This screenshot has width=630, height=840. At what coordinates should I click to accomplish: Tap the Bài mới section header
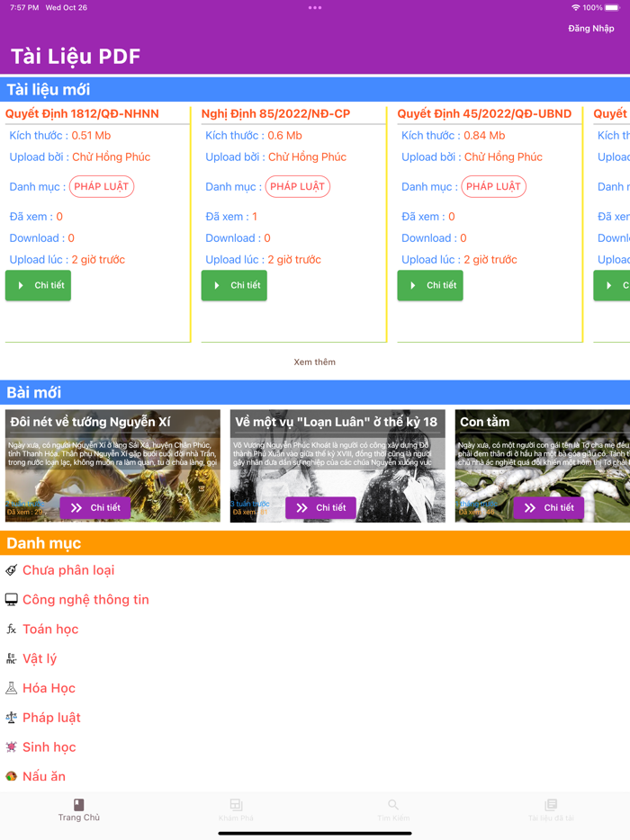click(315, 392)
